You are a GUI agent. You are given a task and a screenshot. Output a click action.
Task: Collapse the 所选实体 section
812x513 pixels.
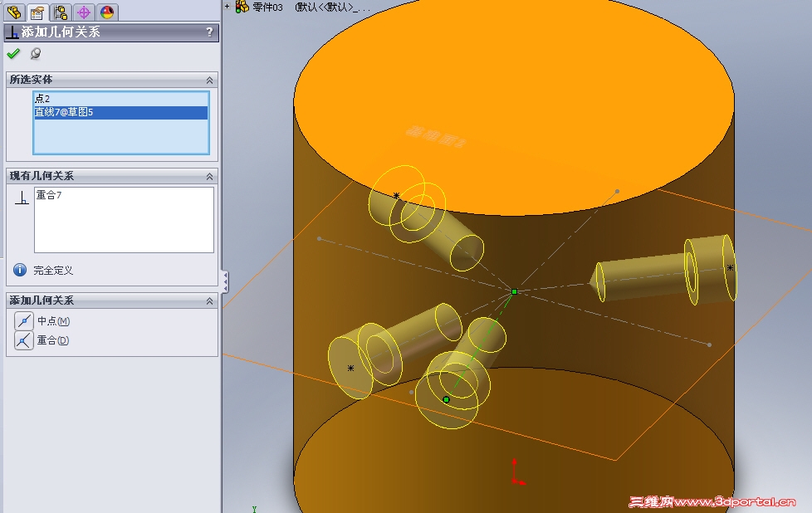coord(210,80)
